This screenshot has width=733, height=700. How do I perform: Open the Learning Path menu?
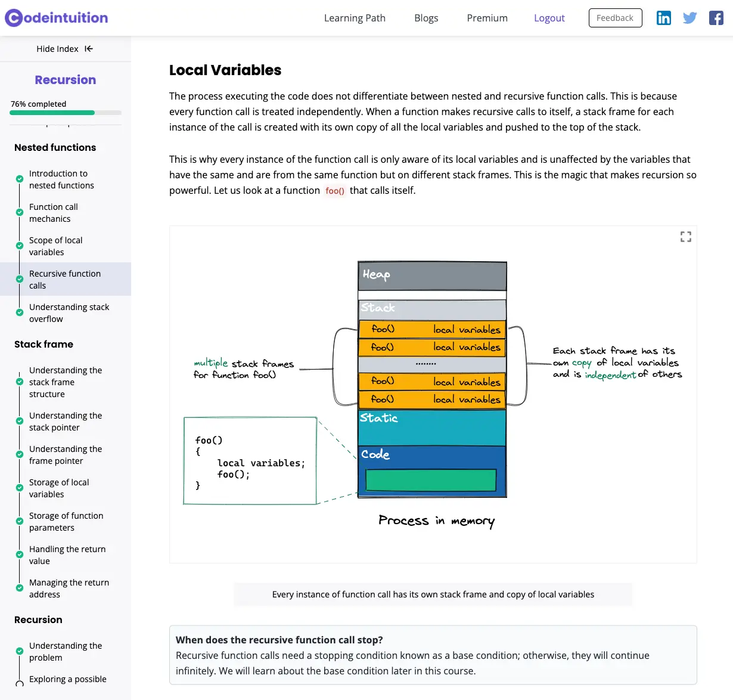pyautogui.click(x=355, y=18)
